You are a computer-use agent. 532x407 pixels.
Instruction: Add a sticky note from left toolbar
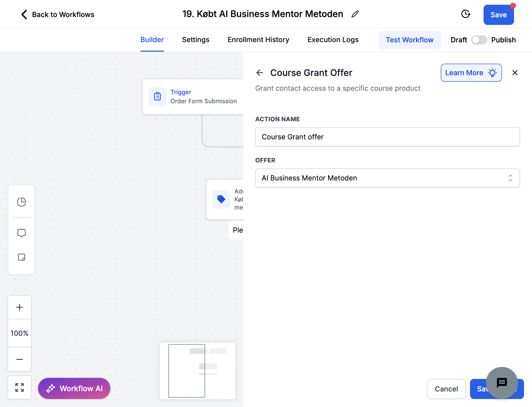click(22, 257)
